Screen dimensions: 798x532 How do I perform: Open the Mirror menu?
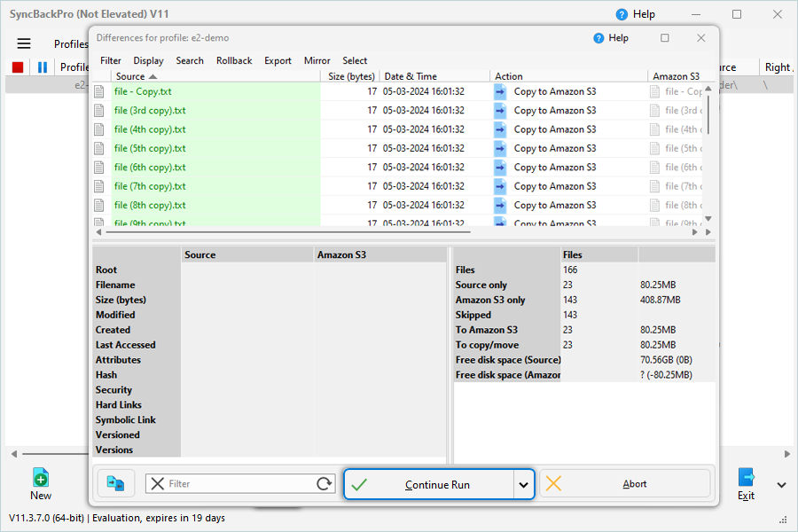[x=317, y=60]
